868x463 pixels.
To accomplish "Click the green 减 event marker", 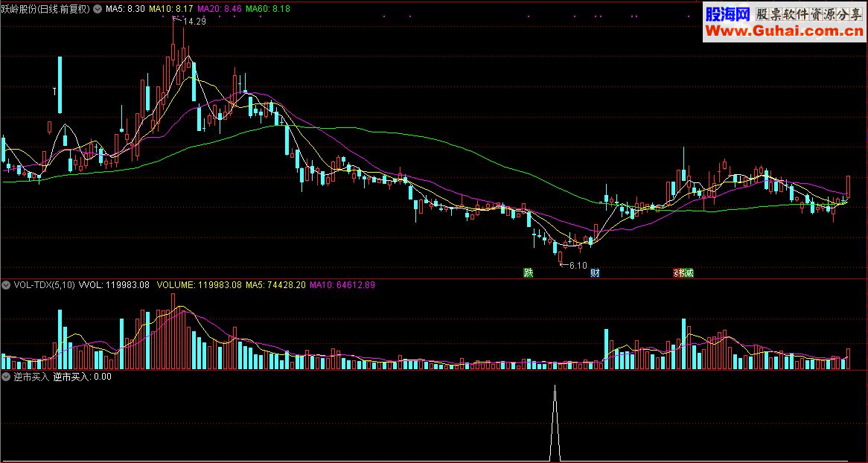I will 689,273.
